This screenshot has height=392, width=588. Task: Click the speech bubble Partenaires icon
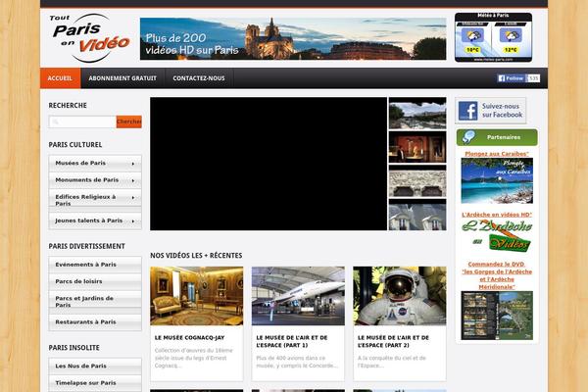point(468,137)
